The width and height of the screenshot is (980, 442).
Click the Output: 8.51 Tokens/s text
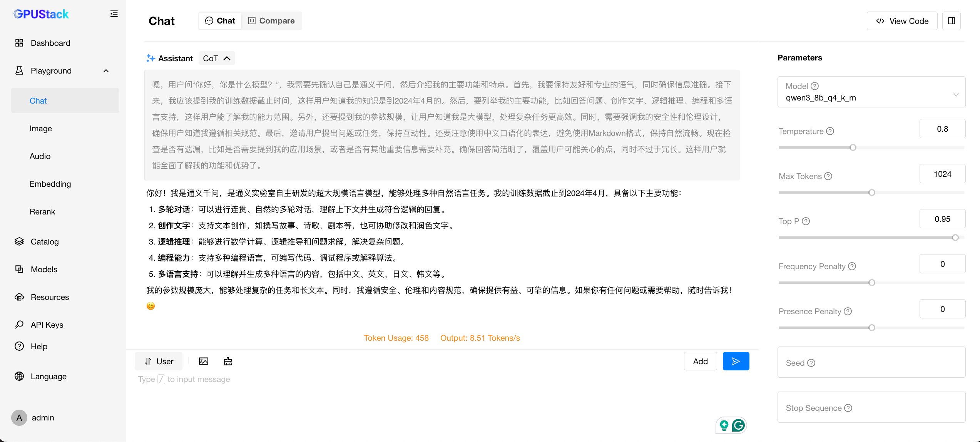click(480, 338)
